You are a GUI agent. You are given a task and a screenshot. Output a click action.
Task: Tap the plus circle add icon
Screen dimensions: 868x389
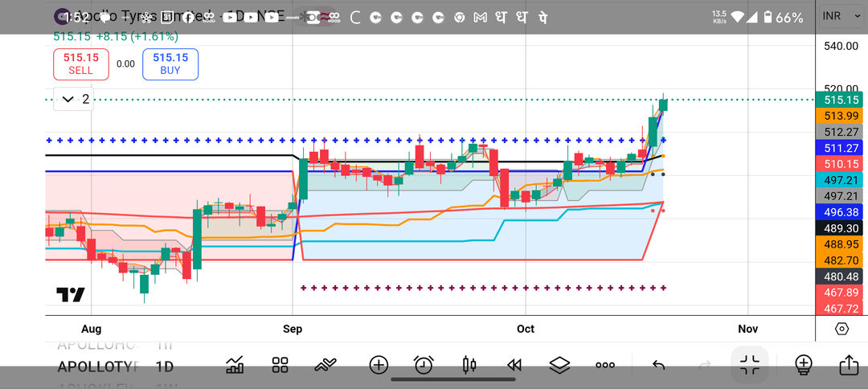click(379, 366)
